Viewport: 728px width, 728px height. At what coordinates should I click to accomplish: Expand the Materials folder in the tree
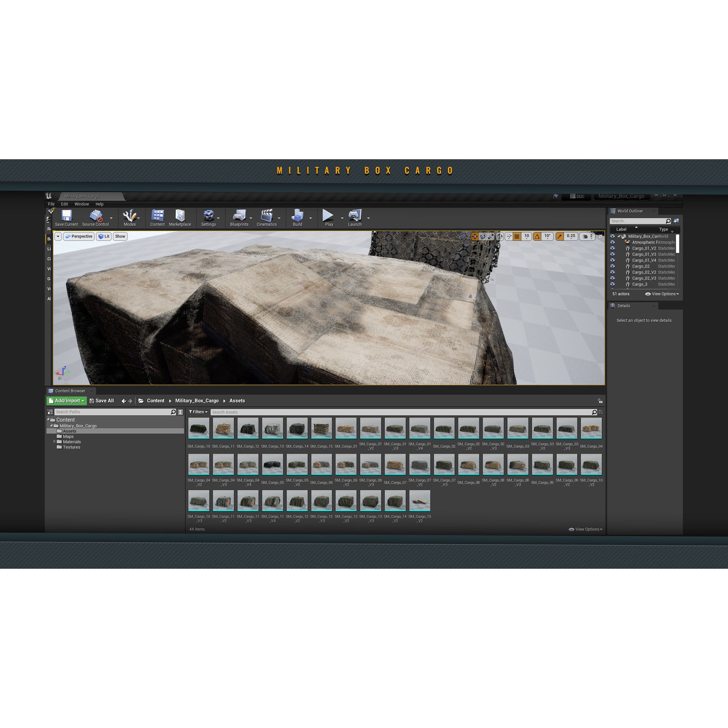[x=54, y=442]
